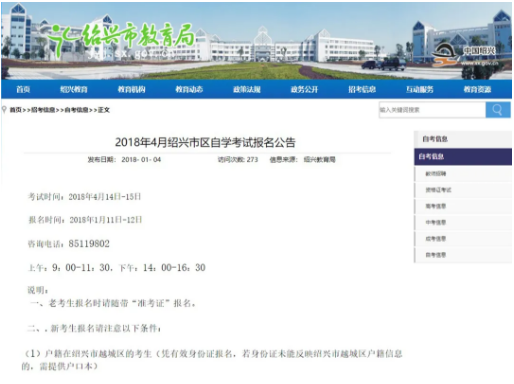514x384 pixels.
Task: Open the 政务公开 navigation menu
Action: pyautogui.click(x=304, y=89)
